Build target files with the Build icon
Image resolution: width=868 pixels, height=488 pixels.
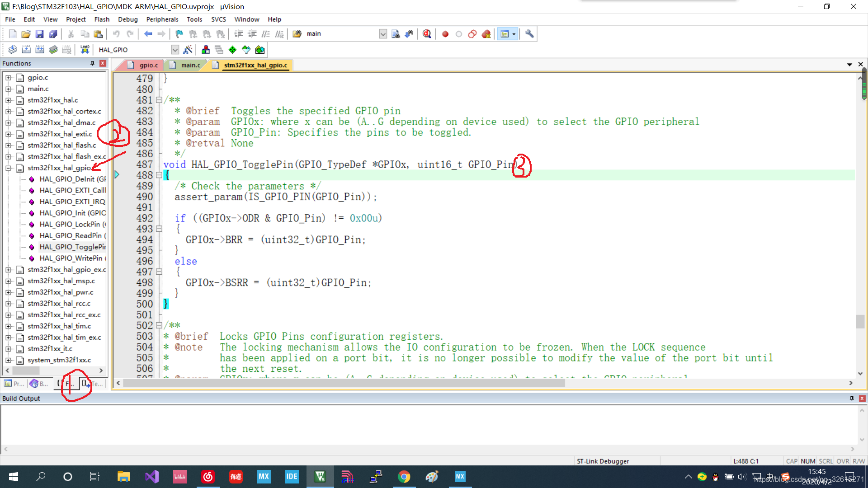tap(26, 50)
